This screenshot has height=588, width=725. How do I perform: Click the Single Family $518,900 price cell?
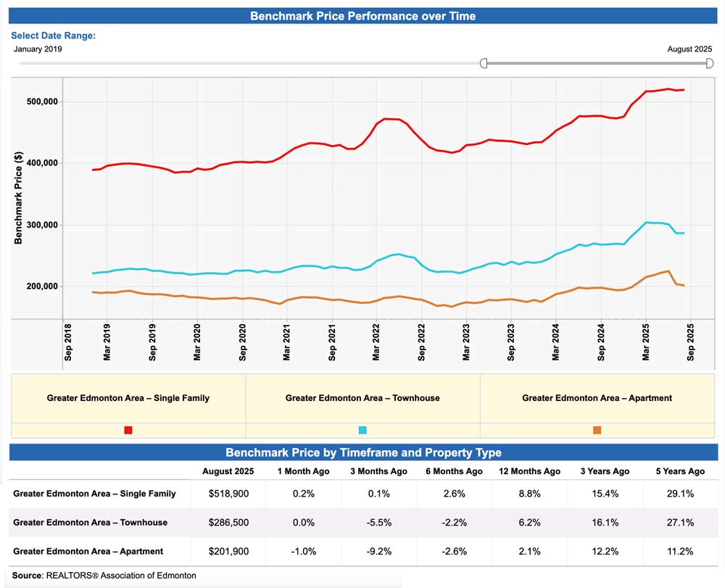[228, 494]
